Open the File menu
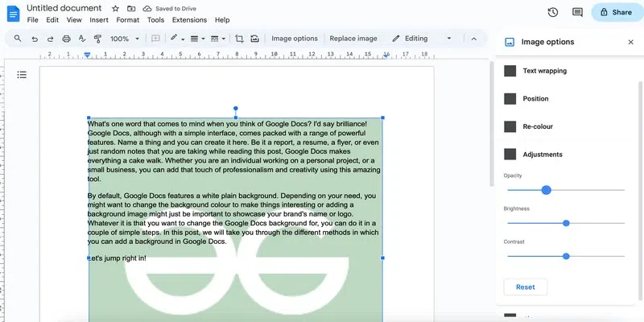Screen dimensions: 644x322 (x=32, y=19)
